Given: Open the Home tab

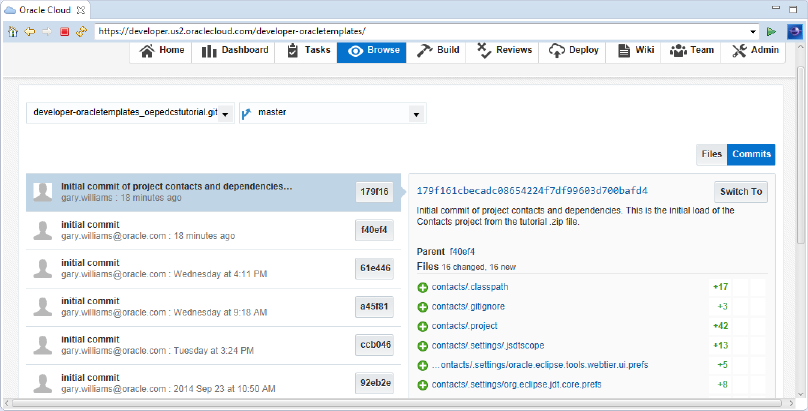Looking at the screenshot, I should coord(162,50).
